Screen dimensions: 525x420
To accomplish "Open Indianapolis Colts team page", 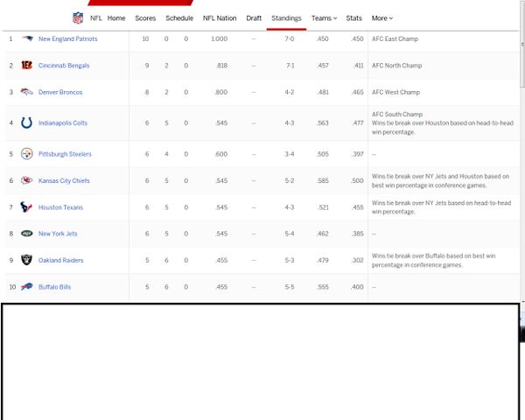I will (63, 122).
